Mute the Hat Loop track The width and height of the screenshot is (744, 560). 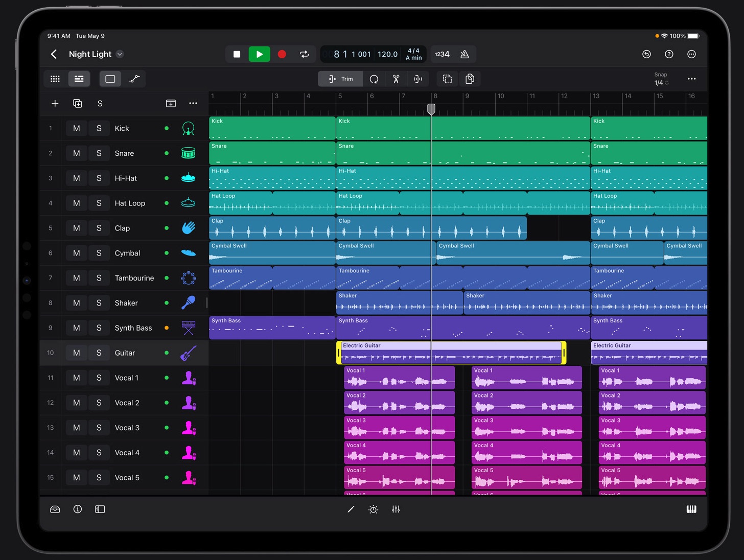[77, 203]
